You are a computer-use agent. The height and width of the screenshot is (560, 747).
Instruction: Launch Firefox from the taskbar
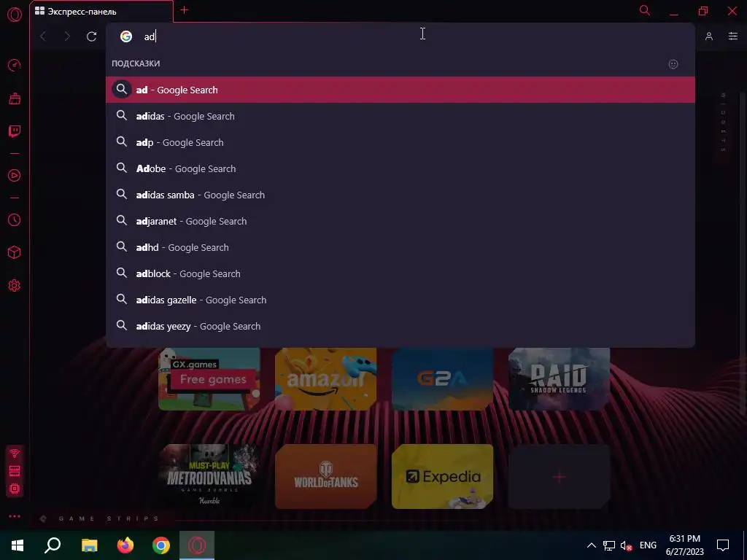pyautogui.click(x=125, y=545)
